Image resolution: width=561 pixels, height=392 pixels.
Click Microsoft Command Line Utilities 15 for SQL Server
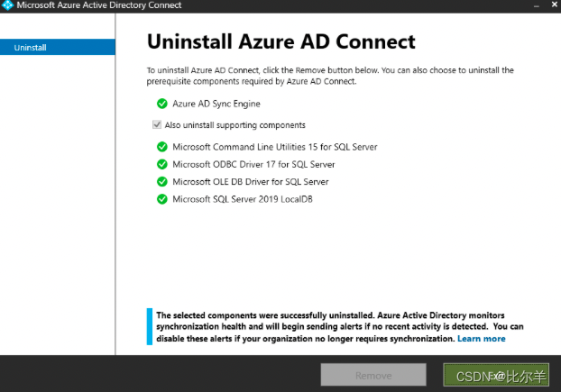(x=275, y=147)
